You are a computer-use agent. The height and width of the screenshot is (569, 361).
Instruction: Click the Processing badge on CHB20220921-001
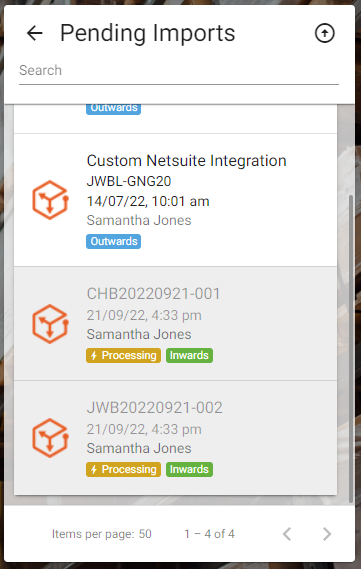coord(123,355)
